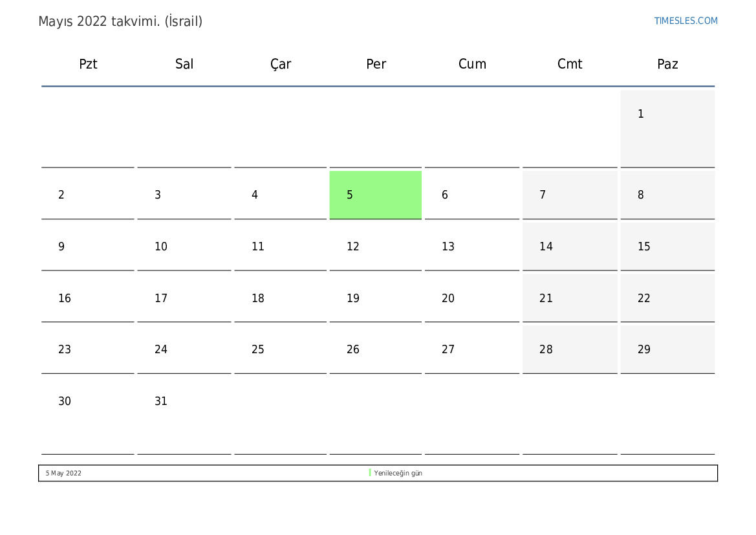
Task: Select the Cum weekday header
Action: coord(472,64)
